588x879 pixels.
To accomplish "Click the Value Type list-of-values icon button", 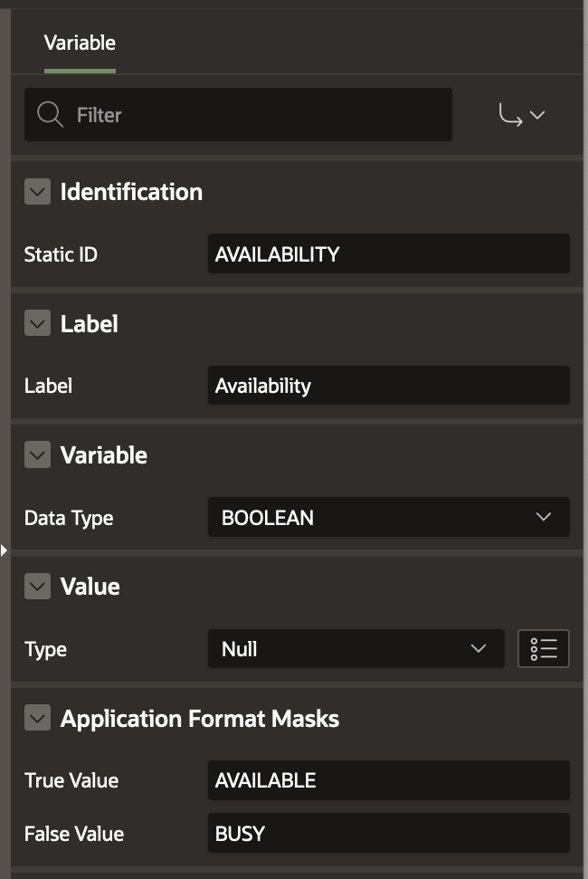I will (543, 649).
